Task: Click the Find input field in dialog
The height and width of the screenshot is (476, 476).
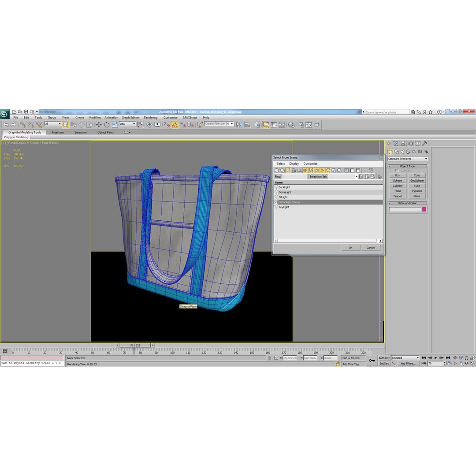Action: pos(295,176)
